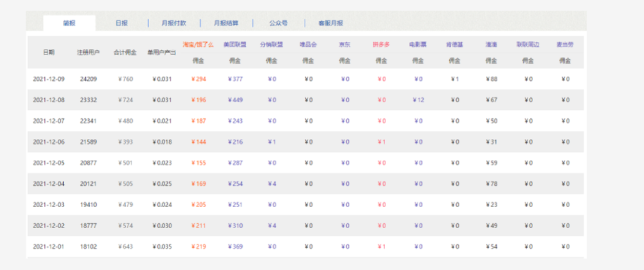The image size is (644, 270).
Task: Switch to the 客服月报 tab
Action: [330, 23]
